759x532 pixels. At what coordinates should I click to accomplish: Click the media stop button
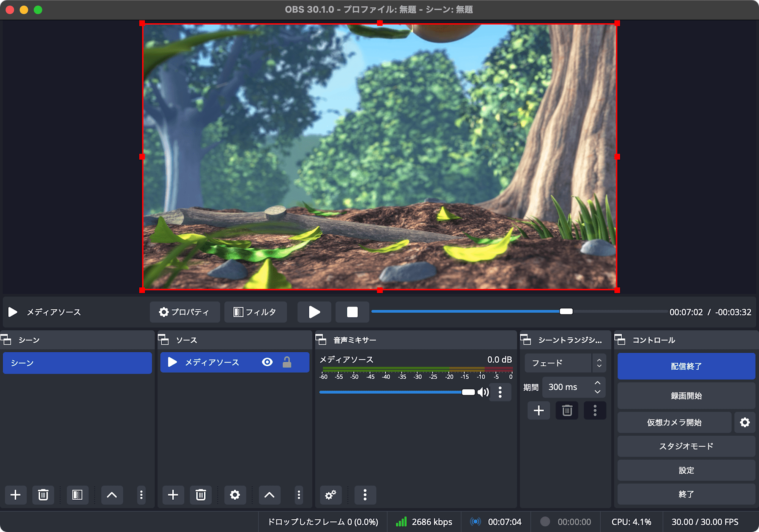pyautogui.click(x=352, y=312)
